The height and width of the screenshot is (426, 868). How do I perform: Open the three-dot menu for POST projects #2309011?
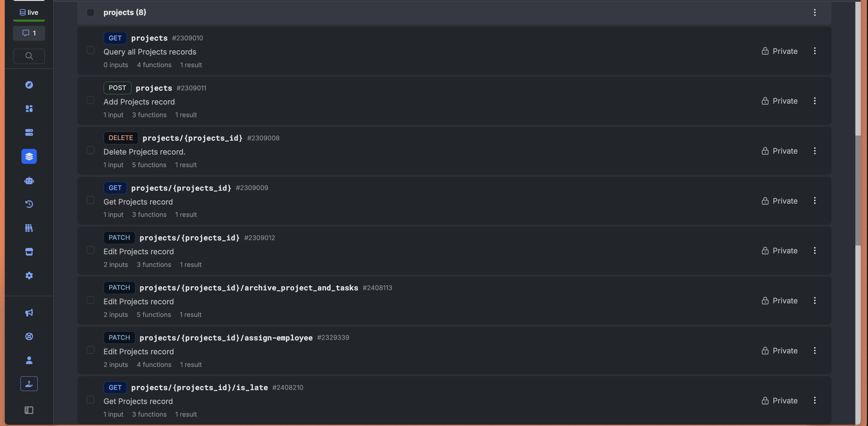(814, 101)
